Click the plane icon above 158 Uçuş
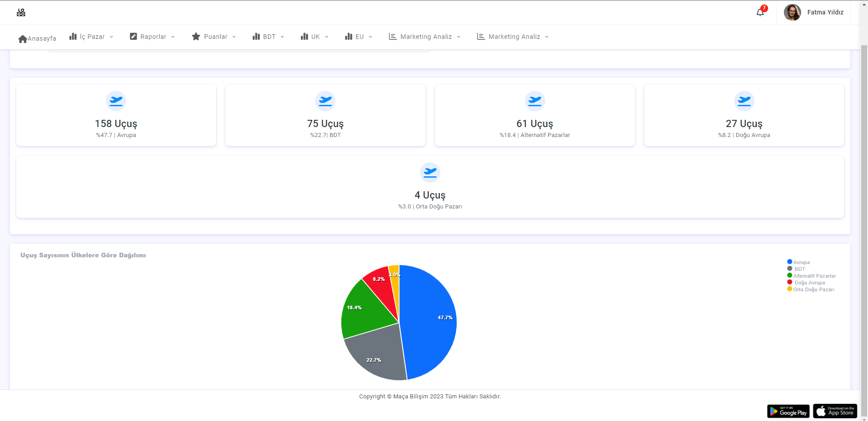Viewport: 868px width, 421px height. [x=116, y=101]
